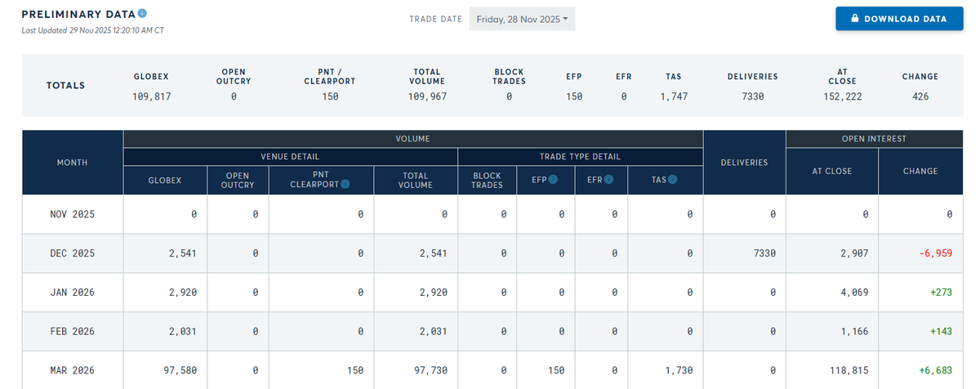The width and height of the screenshot is (980, 389).
Task: Click the FEB 2026 at close value 1,166
Action: point(854,332)
